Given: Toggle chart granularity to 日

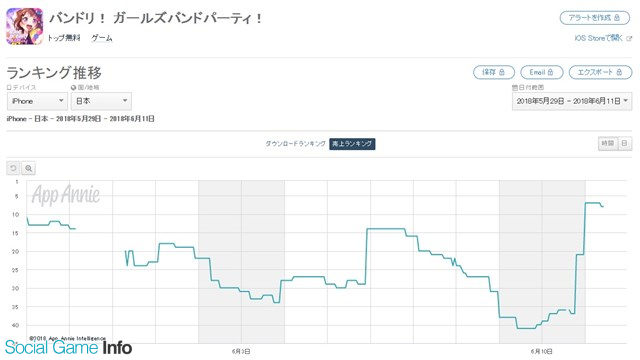Looking at the screenshot, I should pos(624,143).
